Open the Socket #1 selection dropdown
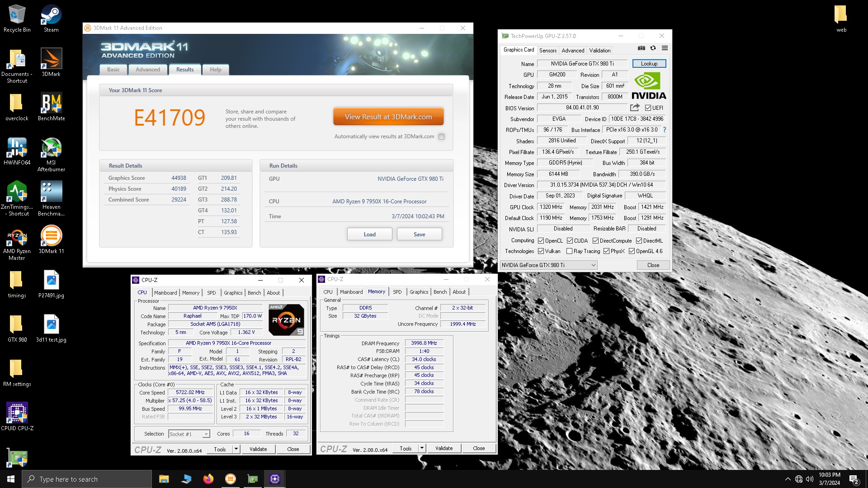The height and width of the screenshot is (488, 868). click(x=189, y=434)
